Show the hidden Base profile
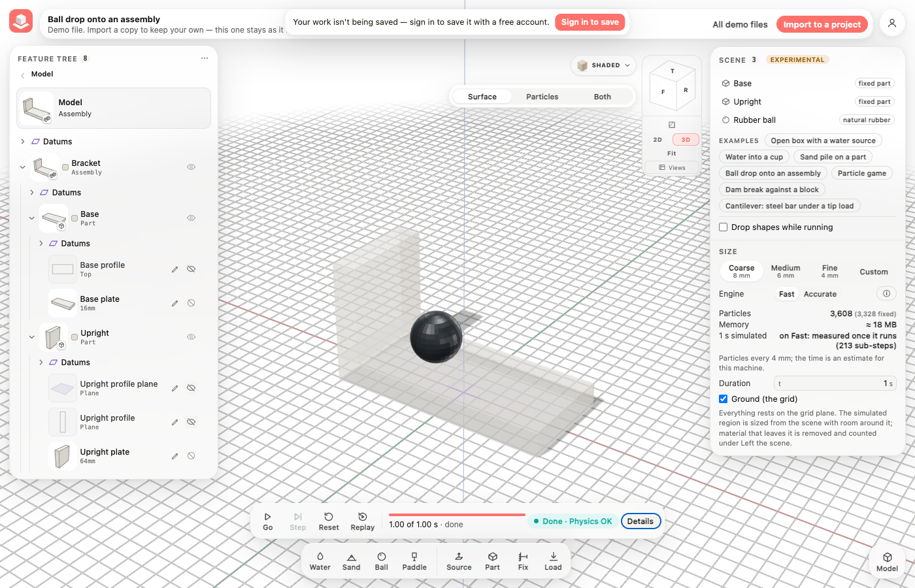Screen dimensions: 915x588 pyautogui.click(x=191, y=269)
